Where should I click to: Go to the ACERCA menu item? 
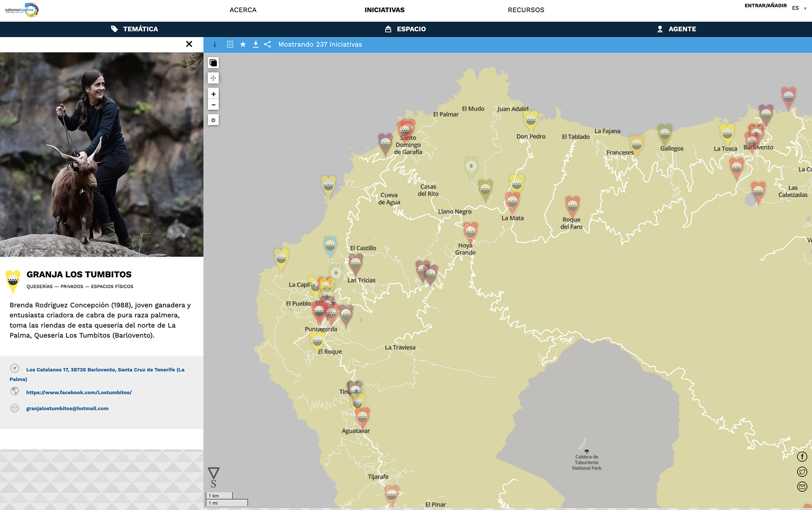(243, 10)
